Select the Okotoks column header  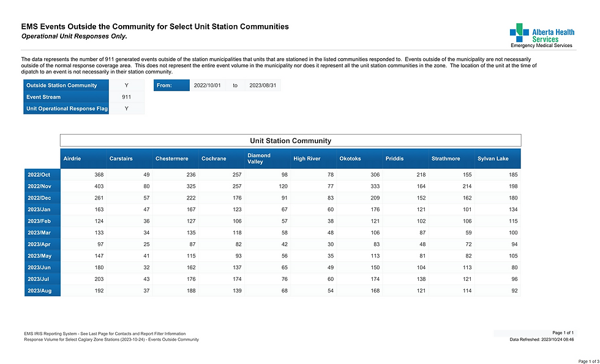pyautogui.click(x=350, y=159)
